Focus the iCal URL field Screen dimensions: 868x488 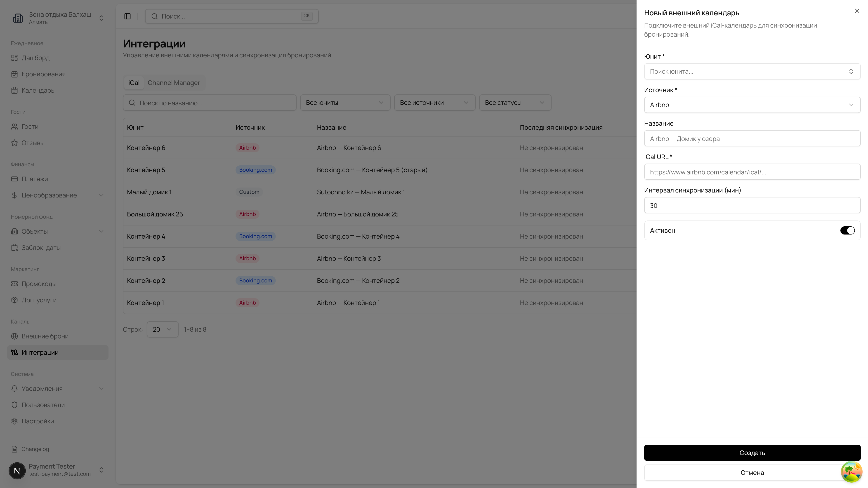click(x=752, y=172)
